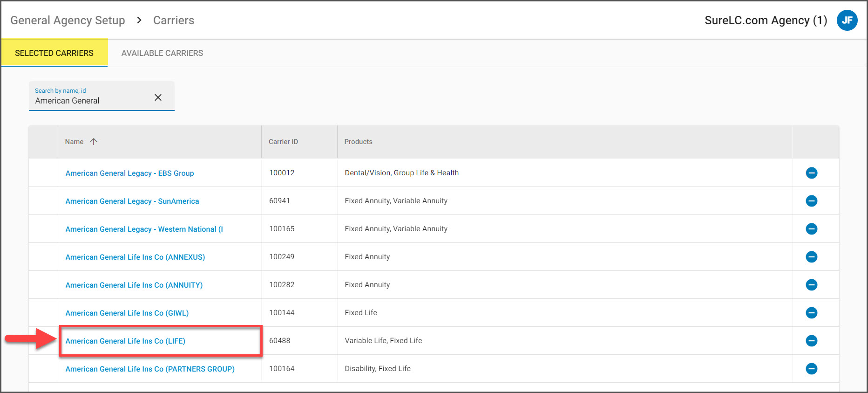The image size is (868, 393).
Task: Toggle Name column sort arrow
Action: coord(94,141)
